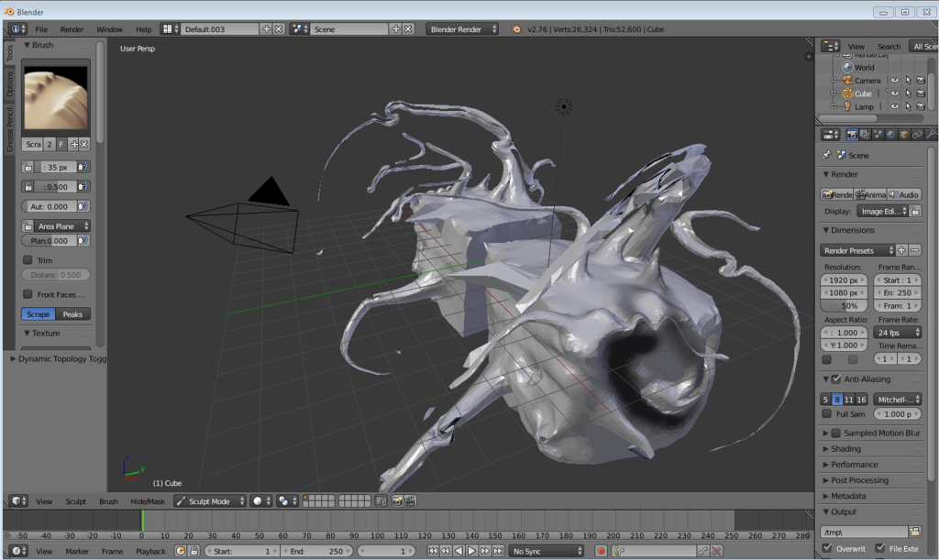
Task: Click the Peaks button
Action: pos(72,314)
